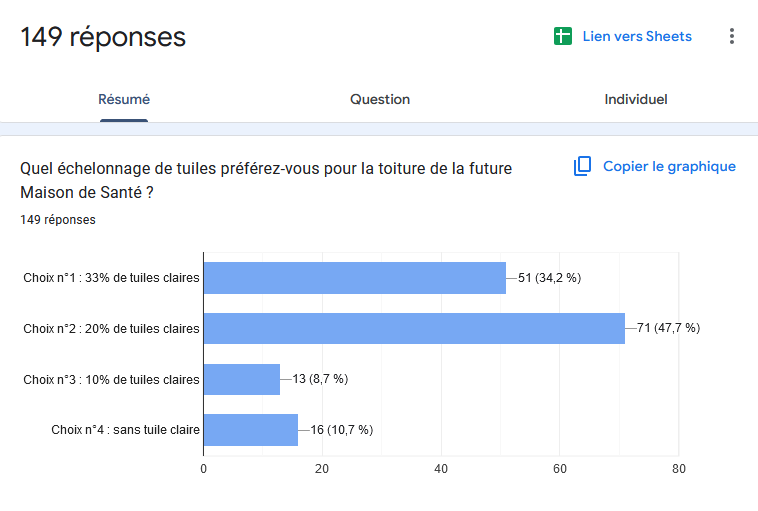This screenshot has width=758, height=511.
Task: Click the 13 (8,7 %) value label
Action: [320, 379]
